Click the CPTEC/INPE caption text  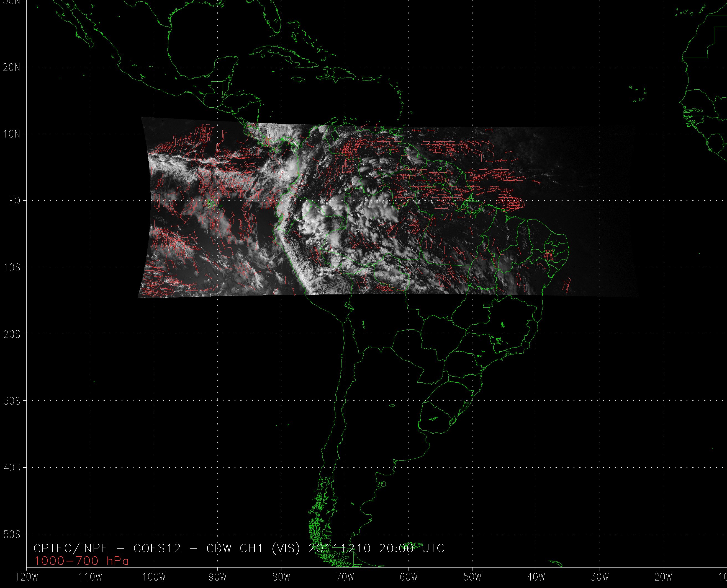71,548
